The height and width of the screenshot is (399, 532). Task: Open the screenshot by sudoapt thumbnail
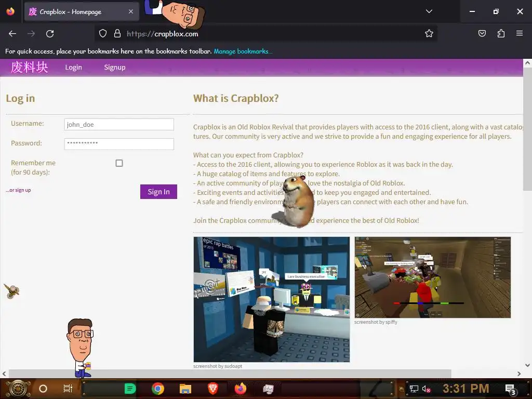point(271,300)
